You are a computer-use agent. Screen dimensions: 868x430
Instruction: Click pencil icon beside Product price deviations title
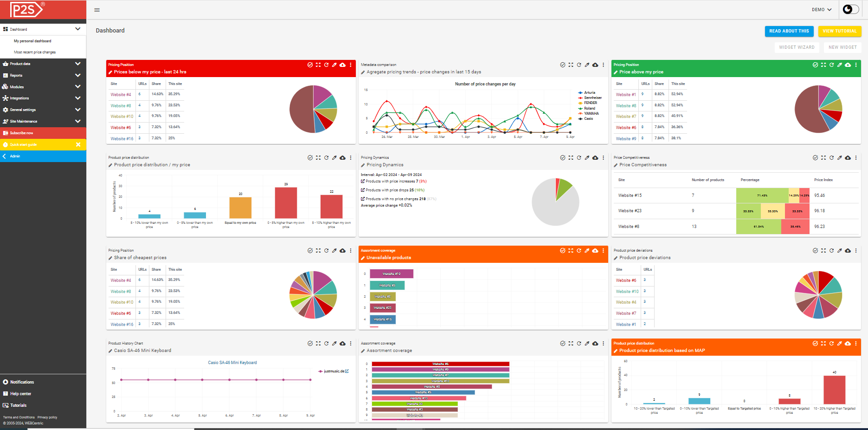tap(616, 258)
